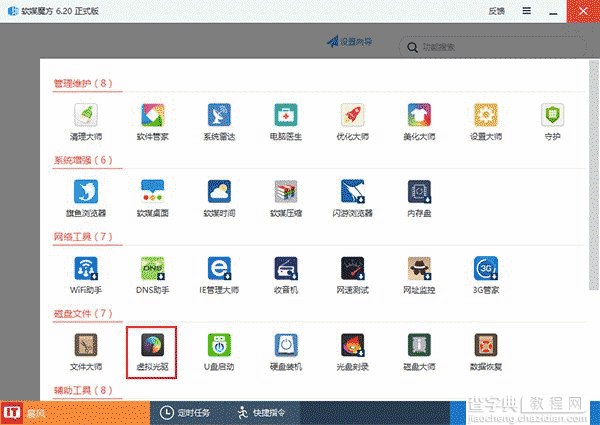Image resolution: width=600 pixels, height=425 pixels.
Task: Select the 管理维护 (8) category header
Action: (83, 83)
